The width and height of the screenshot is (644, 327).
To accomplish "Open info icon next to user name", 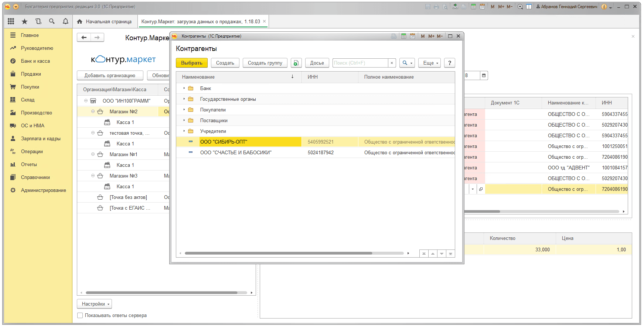I will click(x=604, y=7).
